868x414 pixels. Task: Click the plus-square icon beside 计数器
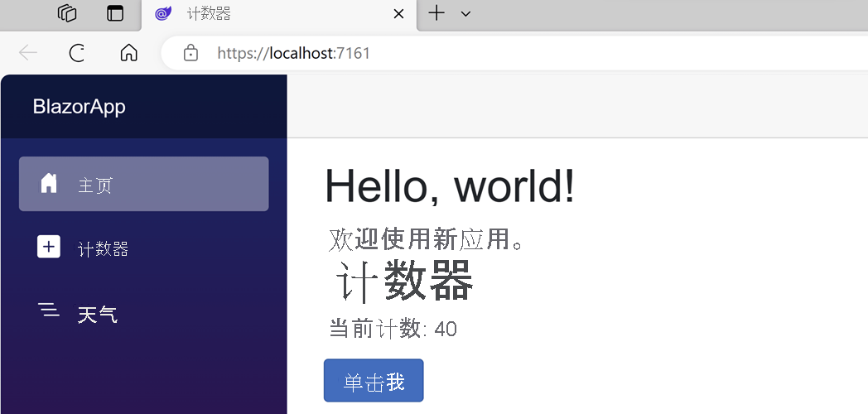[x=49, y=247]
